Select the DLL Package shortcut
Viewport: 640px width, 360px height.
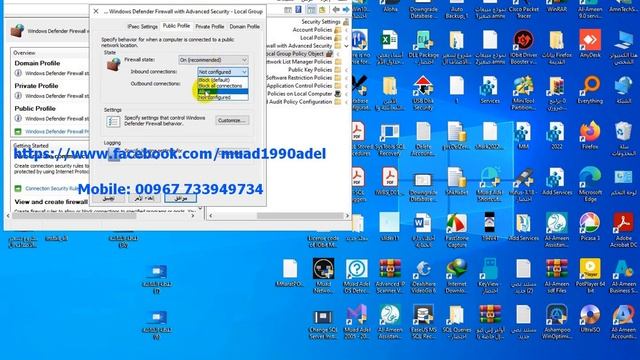(423, 47)
